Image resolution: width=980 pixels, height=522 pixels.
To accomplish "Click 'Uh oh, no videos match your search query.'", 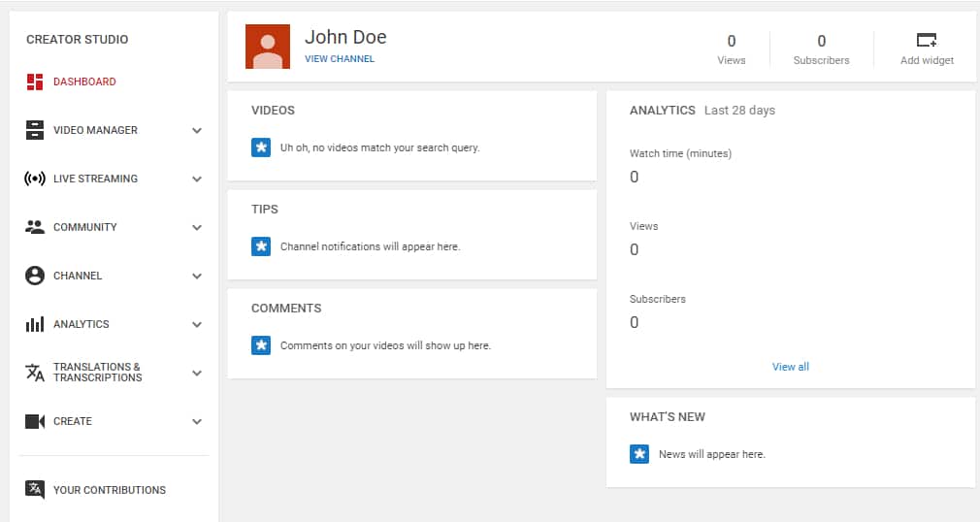I will 380,148.
